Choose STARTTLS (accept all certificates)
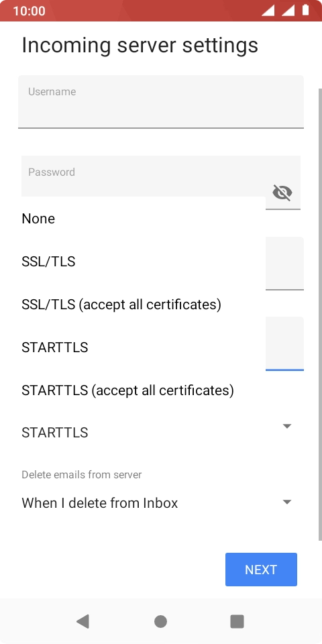This screenshot has width=322, height=644. click(144, 390)
